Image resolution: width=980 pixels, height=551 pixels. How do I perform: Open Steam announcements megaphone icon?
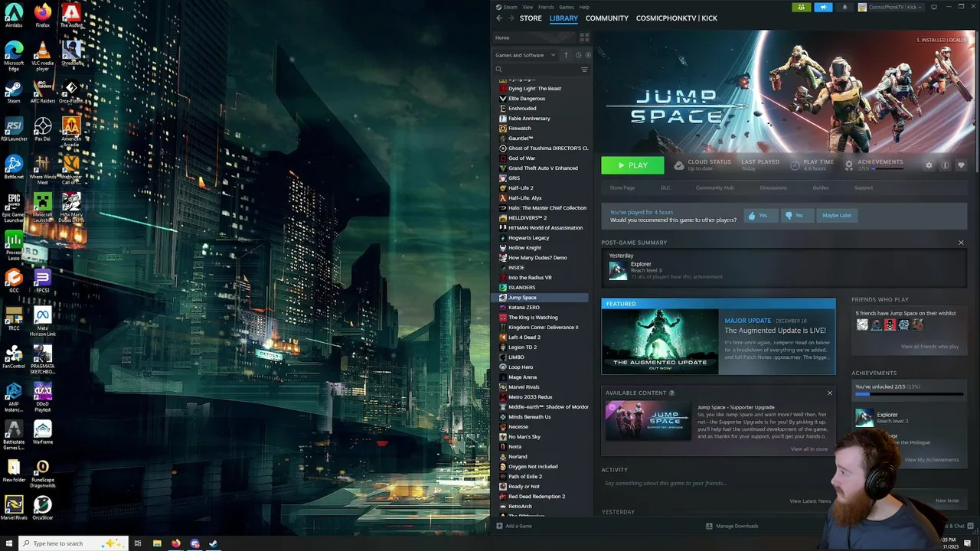823,7
